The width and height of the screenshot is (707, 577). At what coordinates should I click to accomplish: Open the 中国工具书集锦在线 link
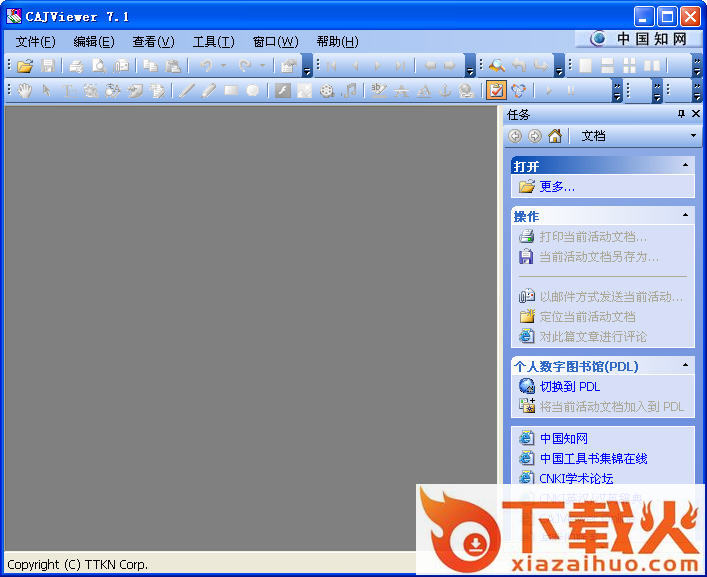593,458
